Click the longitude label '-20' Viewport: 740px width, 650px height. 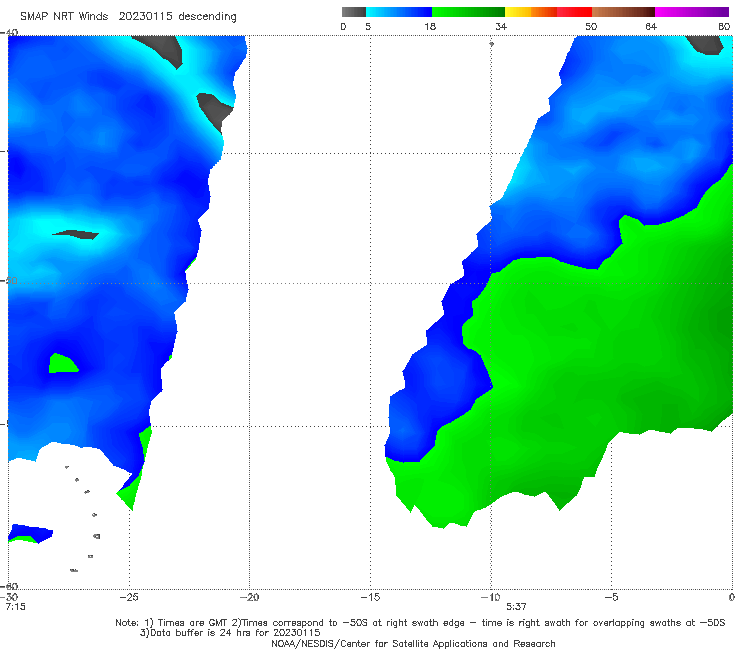pyautogui.click(x=249, y=597)
